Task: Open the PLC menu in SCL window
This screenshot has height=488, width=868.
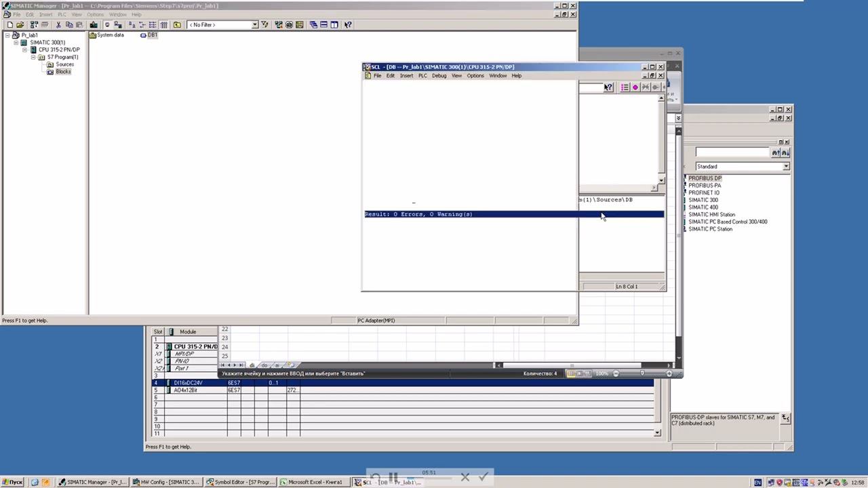Action: click(x=422, y=76)
